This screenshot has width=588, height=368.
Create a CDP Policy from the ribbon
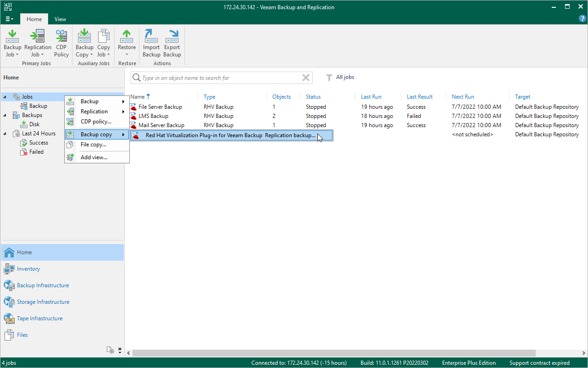click(61, 43)
